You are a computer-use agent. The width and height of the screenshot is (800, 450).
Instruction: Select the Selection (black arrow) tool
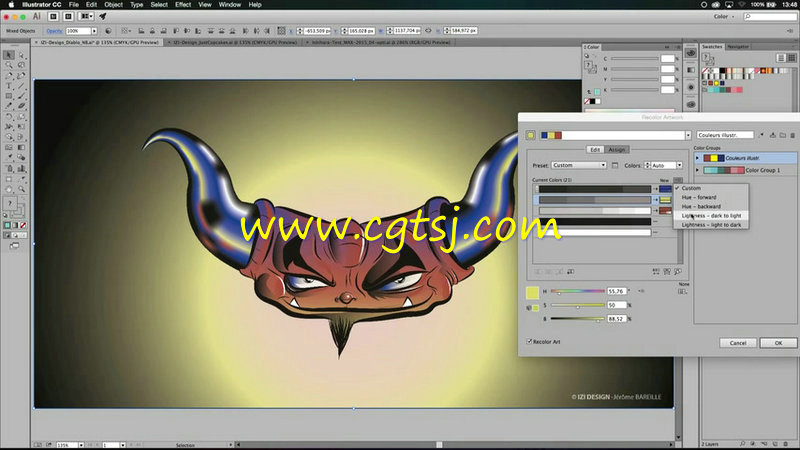(9, 55)
